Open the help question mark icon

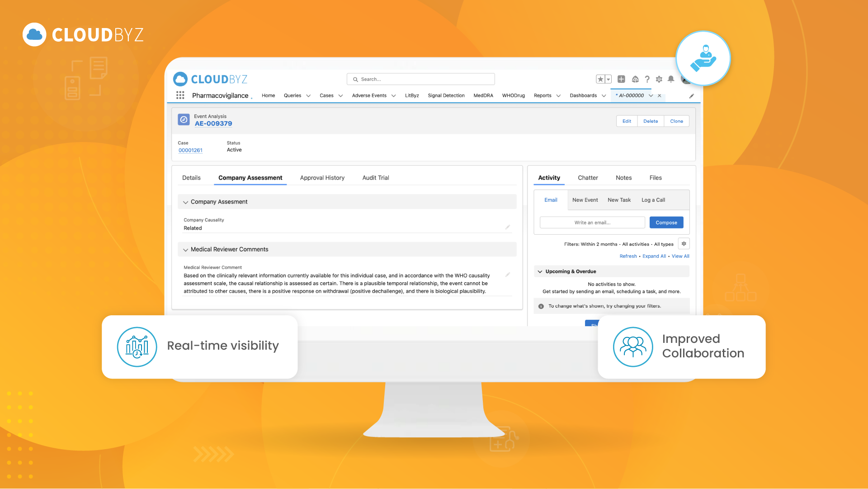(647, 79)
